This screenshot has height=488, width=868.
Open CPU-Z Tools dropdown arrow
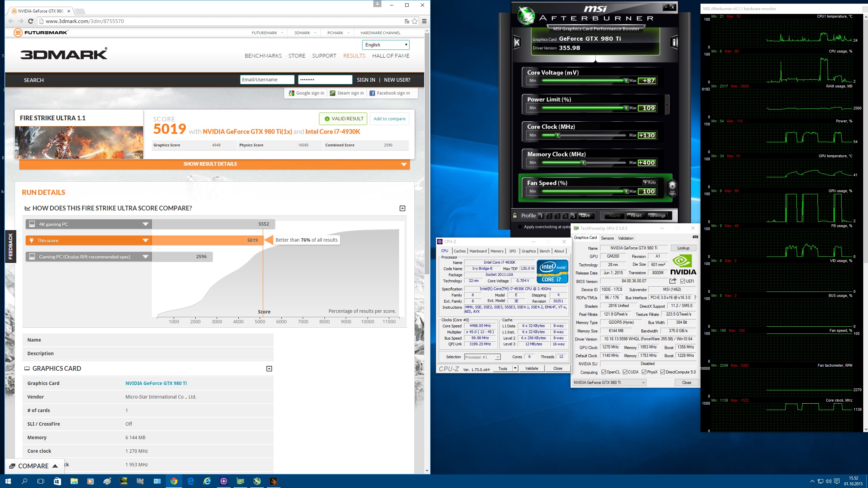click(515, 368)
